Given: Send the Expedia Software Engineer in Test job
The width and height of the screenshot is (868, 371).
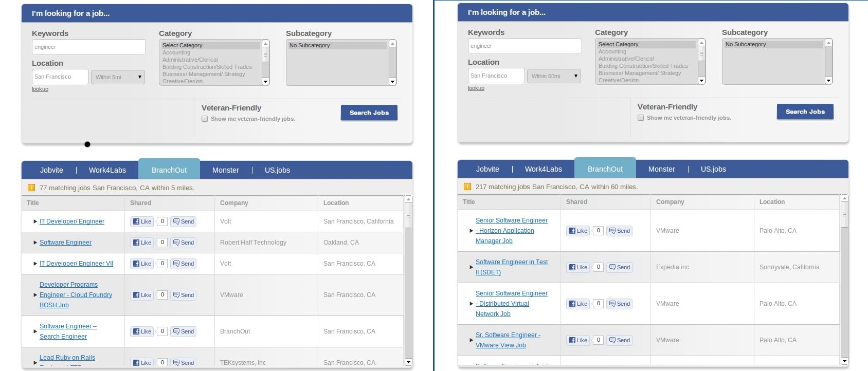Looking at the screenshot, I should (620, 267).
